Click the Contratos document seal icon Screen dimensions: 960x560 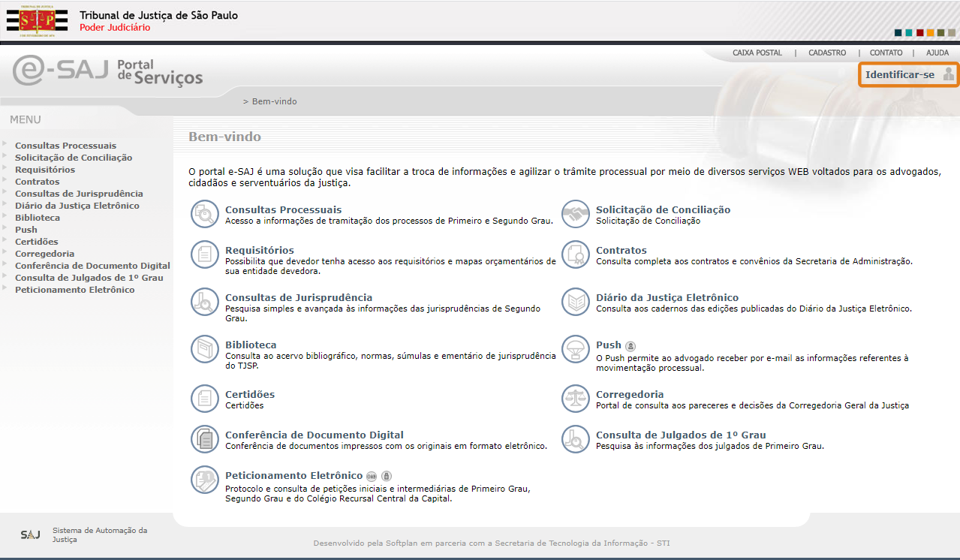576,255
